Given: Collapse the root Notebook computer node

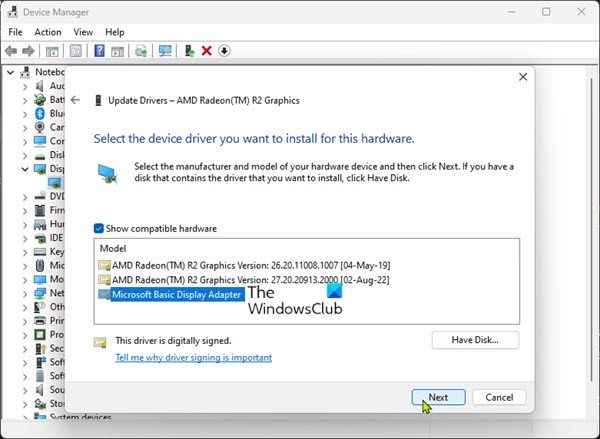Looking at the screenshot, I should pyautogui.click(x=11, y=73).
